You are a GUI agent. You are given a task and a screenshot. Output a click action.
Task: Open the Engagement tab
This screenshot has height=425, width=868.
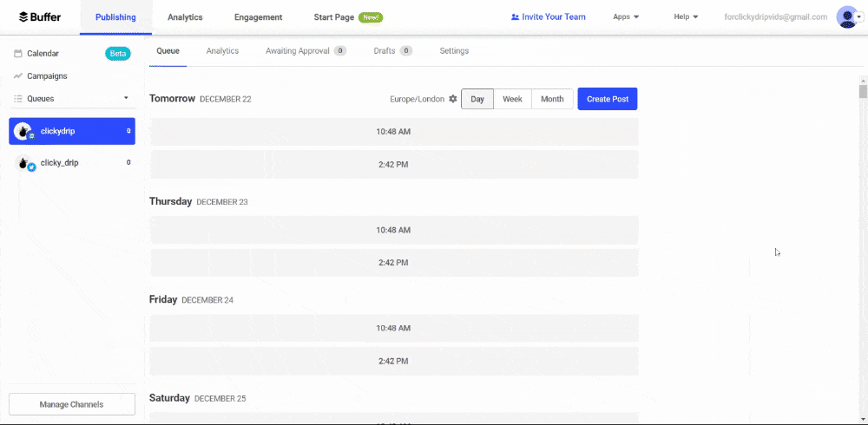258,17
